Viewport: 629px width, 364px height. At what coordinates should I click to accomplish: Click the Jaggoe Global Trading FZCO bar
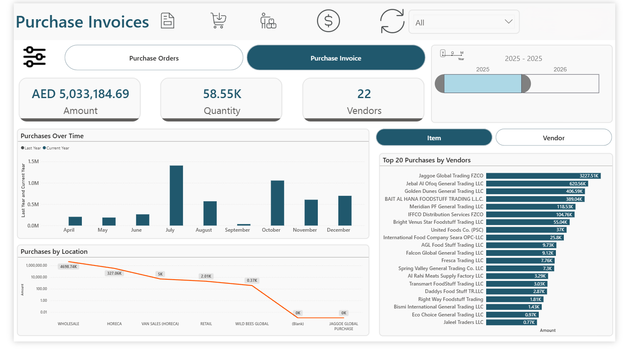coord(543,176)
